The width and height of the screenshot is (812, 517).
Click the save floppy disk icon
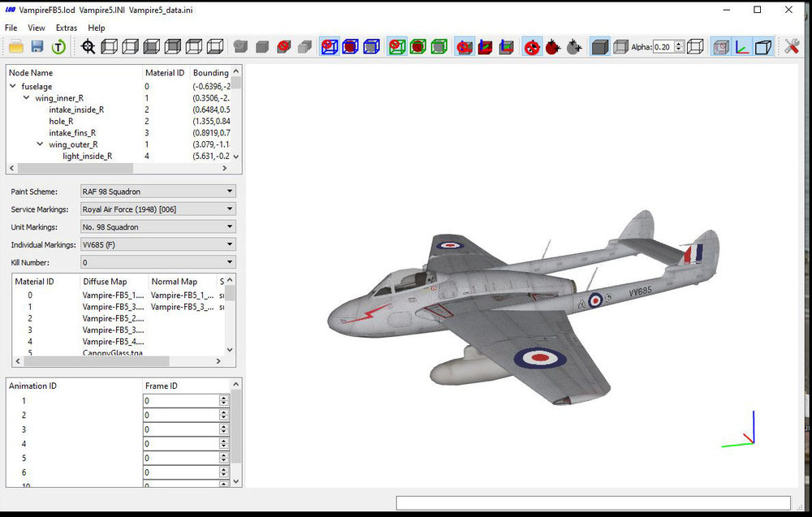[37, 47]
